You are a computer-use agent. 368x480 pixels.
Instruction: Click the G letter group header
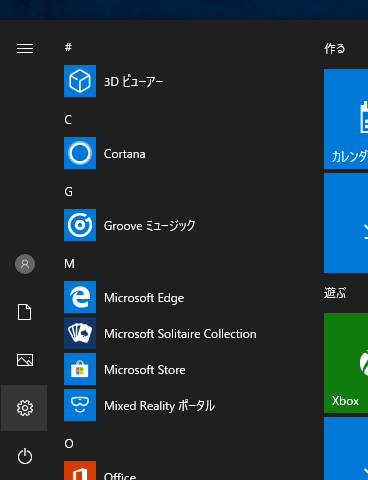[68, 192]
